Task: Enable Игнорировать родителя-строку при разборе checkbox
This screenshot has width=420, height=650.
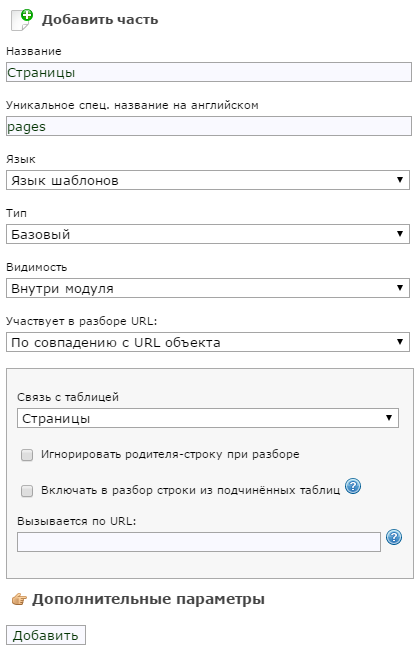Action: [27, 455]
